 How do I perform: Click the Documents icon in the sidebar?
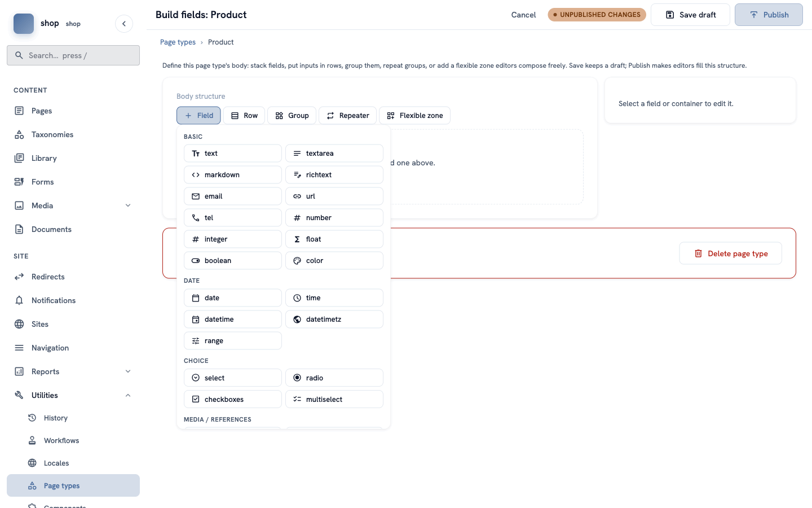pos(19,229)
